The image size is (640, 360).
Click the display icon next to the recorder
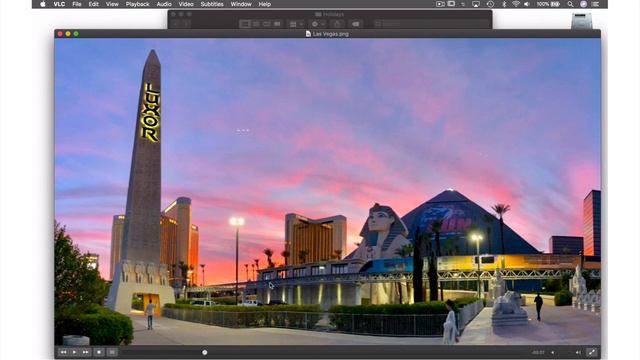[x=451, y=4]
